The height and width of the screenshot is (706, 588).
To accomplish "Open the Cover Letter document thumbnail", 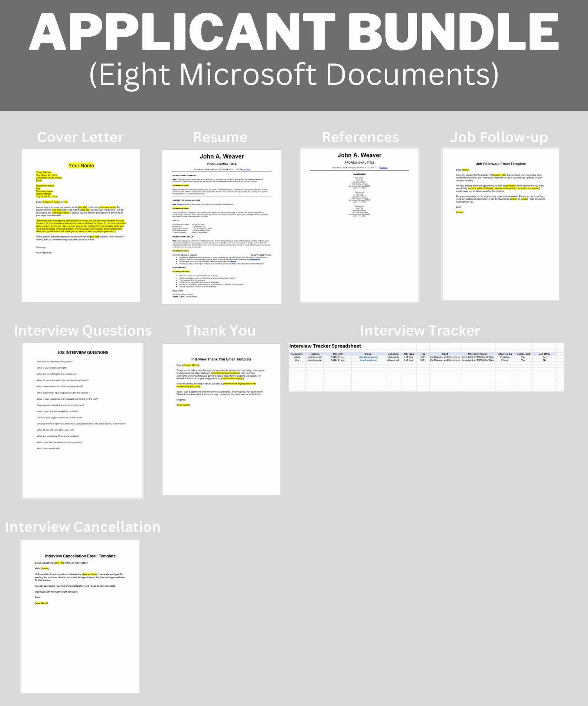I will [81, 226].
